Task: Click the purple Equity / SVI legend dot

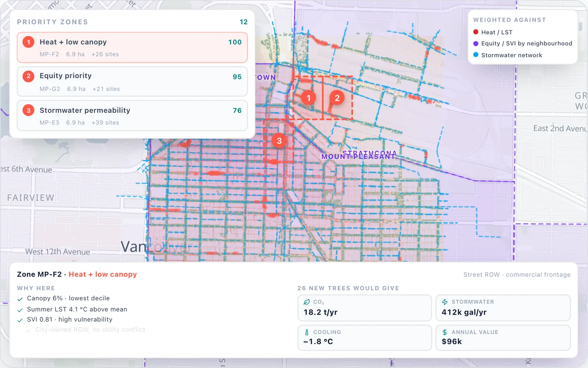Action: coord(476,43)
